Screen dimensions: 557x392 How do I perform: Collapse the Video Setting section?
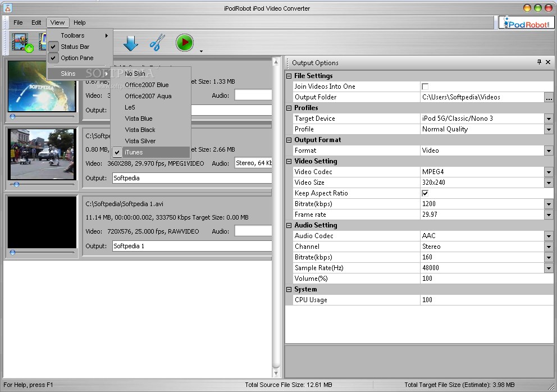point(289,161)
